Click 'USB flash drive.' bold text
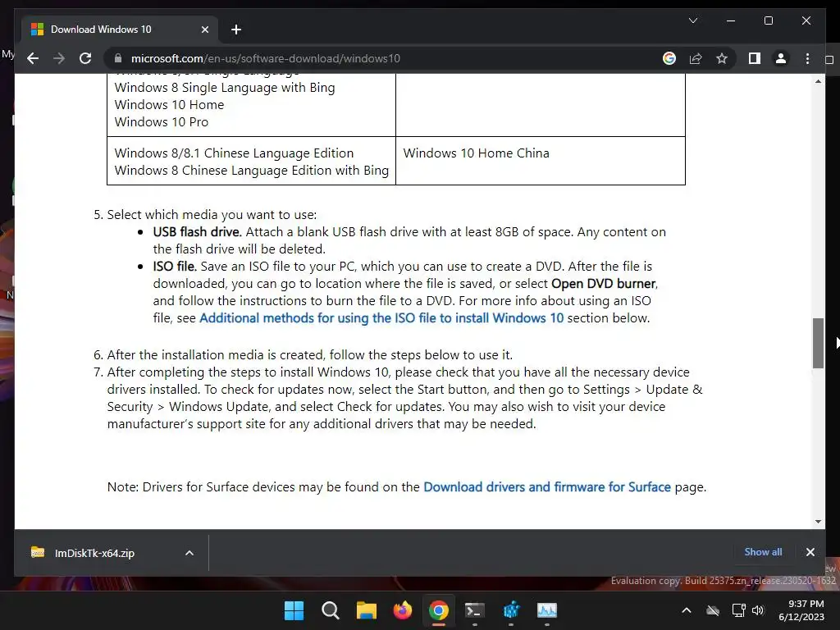Image resolution: width=840 pixels, height=630 pixels. point(197,232)
